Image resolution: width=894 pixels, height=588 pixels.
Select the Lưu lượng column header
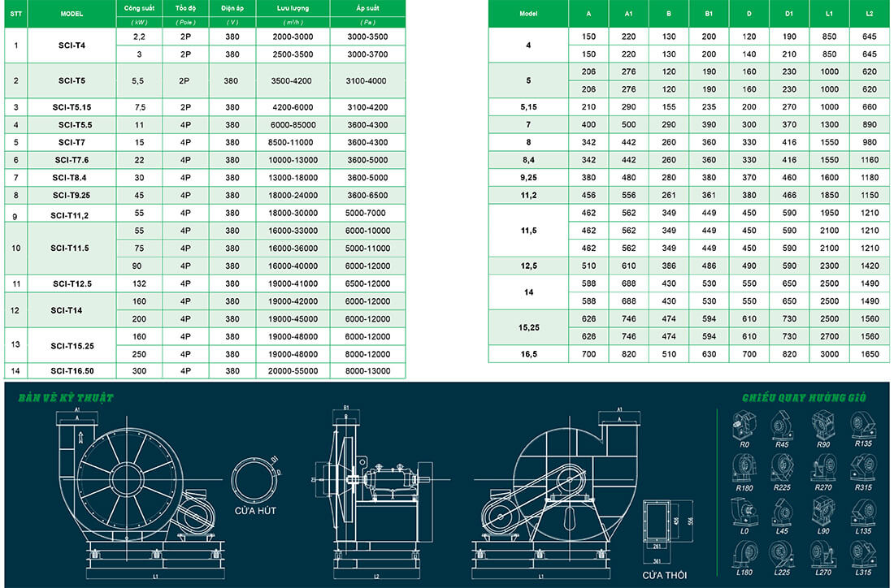290,11
